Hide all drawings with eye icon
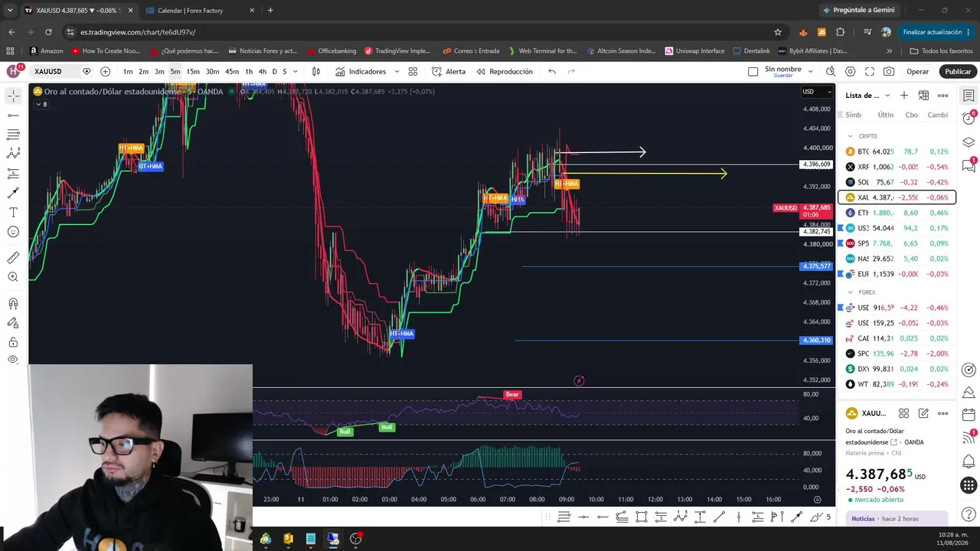 13,360
